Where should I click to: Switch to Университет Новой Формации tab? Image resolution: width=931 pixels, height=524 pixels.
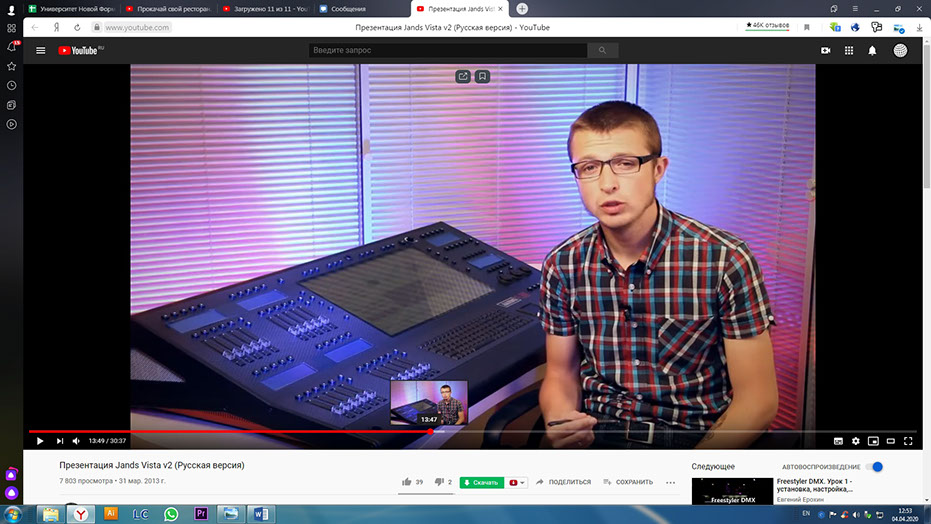[x=75, y=9]
